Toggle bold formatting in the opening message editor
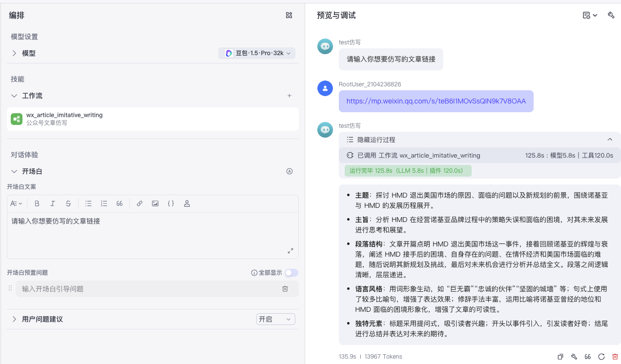 [37, 203]
